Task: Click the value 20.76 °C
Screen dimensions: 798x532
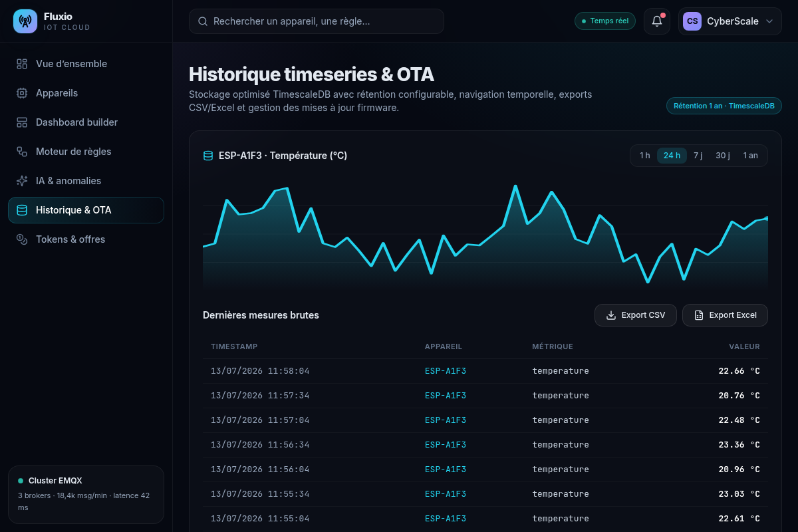Action: 739,396
